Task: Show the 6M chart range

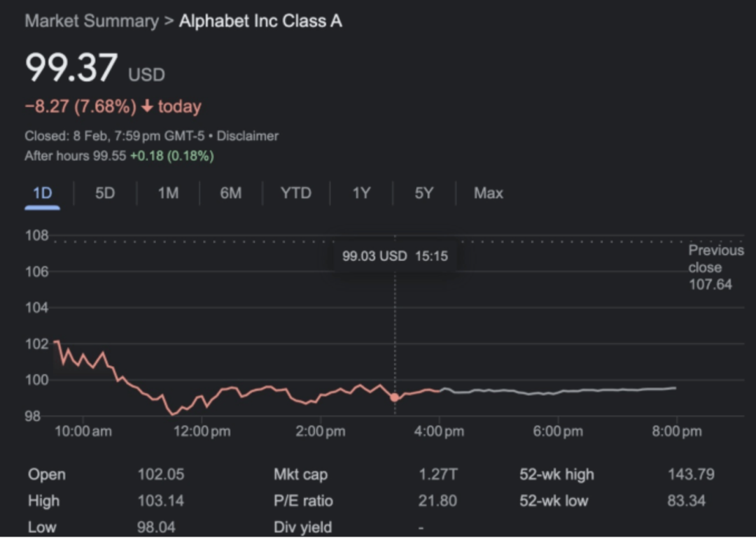Action: click(231, 193)
